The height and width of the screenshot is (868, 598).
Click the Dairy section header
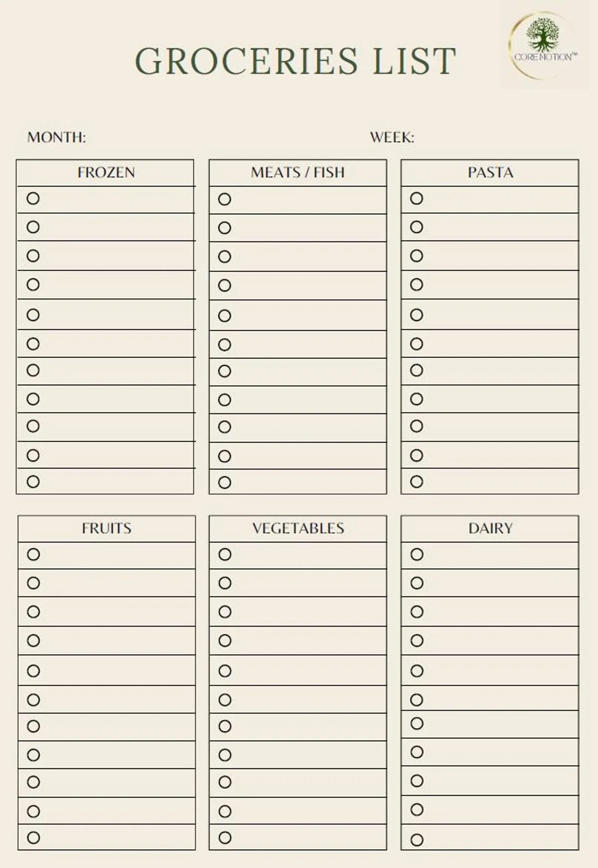(490, 528)
